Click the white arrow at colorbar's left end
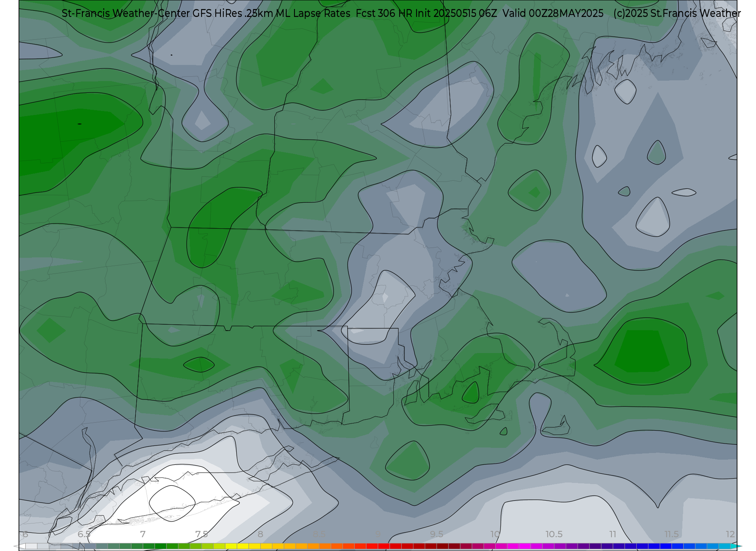The height and width of the screenshot is (551, 756). (19, 546)
